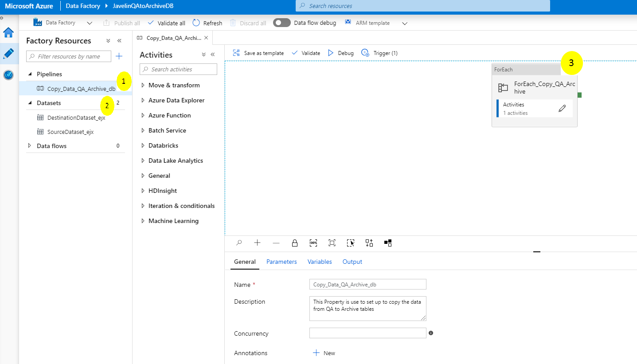
Task: Open ARM template menu
Action: click(x=368, y=23)
